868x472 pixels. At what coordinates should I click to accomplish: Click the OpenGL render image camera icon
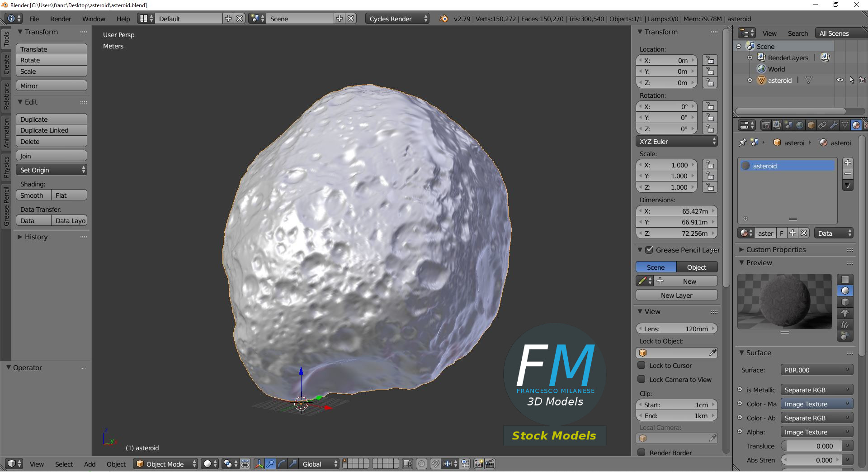(479, 464)
